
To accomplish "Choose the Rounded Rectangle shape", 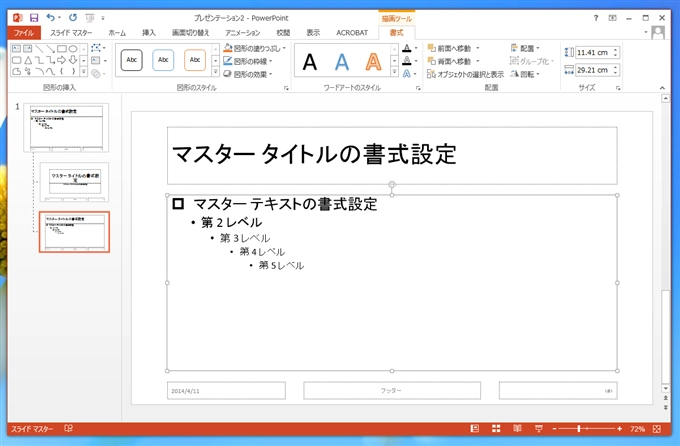I will pos(16,60).
